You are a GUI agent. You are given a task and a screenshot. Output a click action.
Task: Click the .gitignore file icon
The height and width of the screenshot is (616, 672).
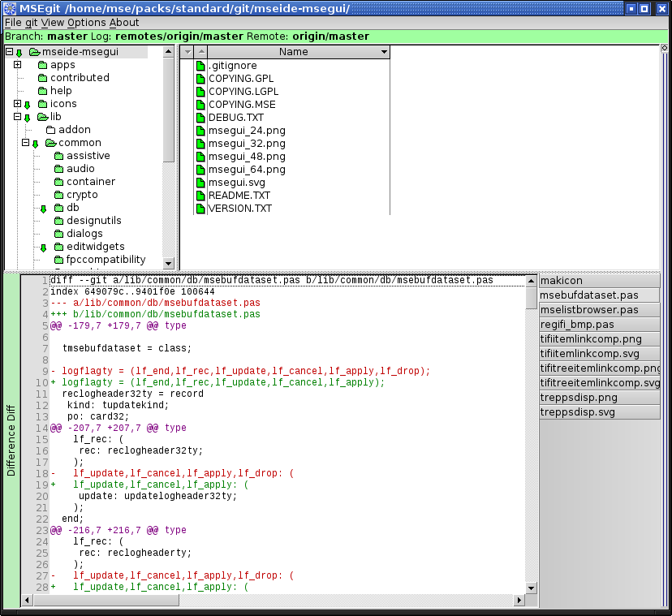coord(201,66)
